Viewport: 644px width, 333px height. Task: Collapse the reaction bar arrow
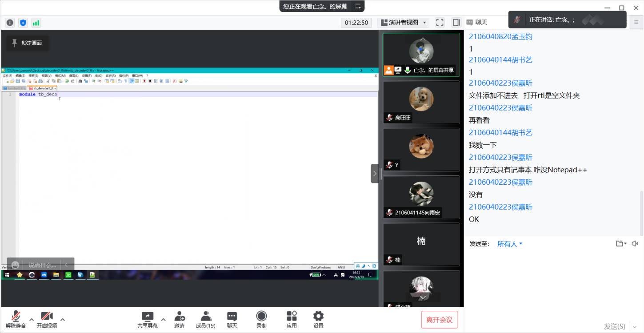[66, 265]
